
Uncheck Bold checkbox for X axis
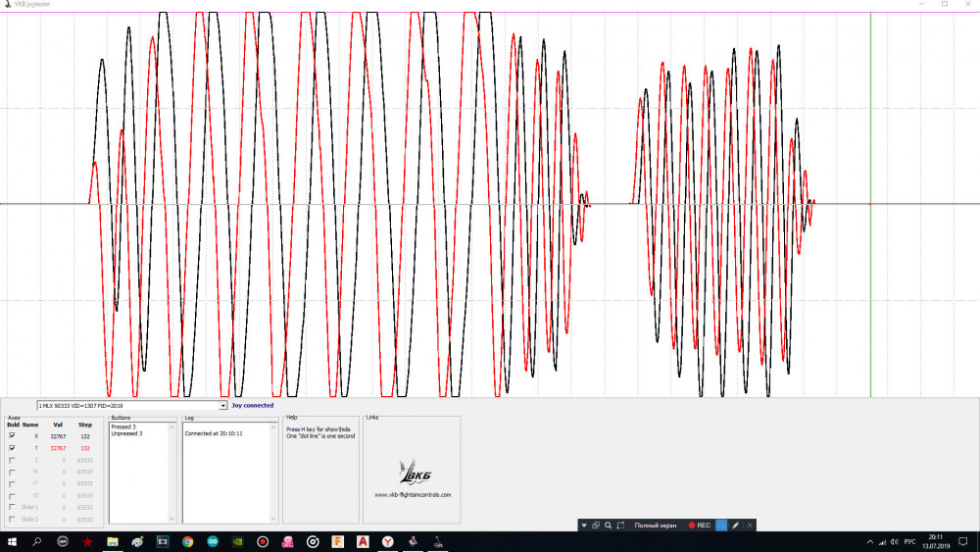[x=12, y=435]
